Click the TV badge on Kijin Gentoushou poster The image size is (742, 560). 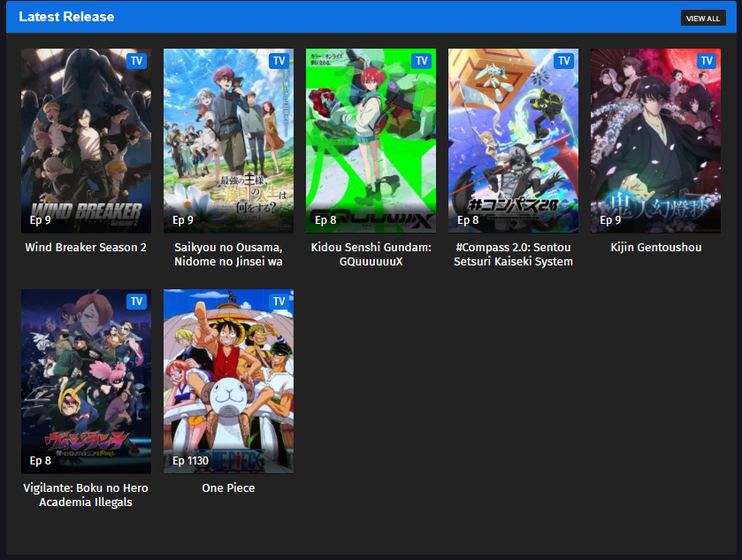pyautogui.click(x=706, y=61)
